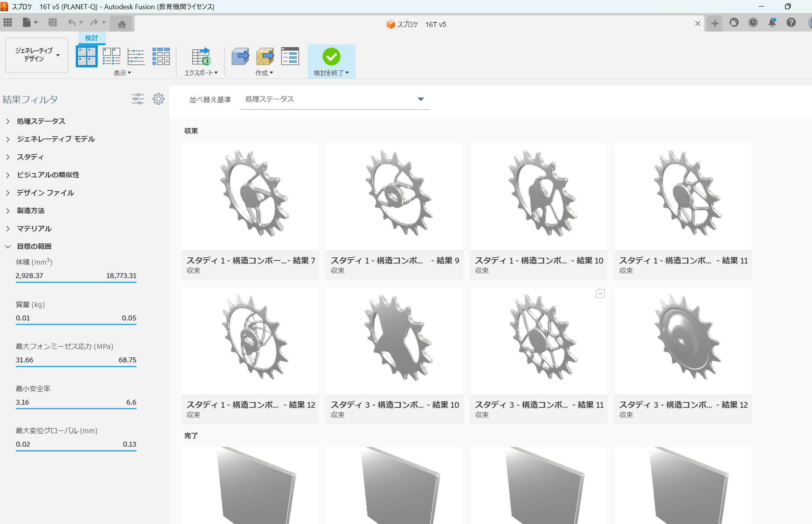812x524 pixels.
Task: Select the 検討 ribbon tab
Action: point(92,38)
